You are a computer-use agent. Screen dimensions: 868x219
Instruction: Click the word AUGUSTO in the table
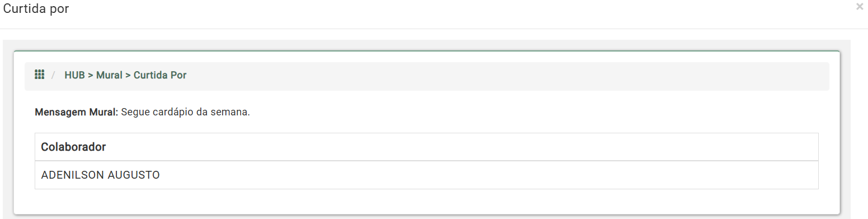[x=134, y=175]
